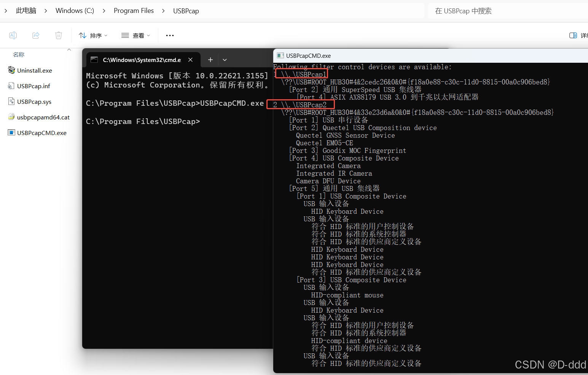The width and height of the screenshot is (588, 375).
Task: Click the Rename icon in Explorer toolbar
Action: pyautogui.click(x=13, y=35)
